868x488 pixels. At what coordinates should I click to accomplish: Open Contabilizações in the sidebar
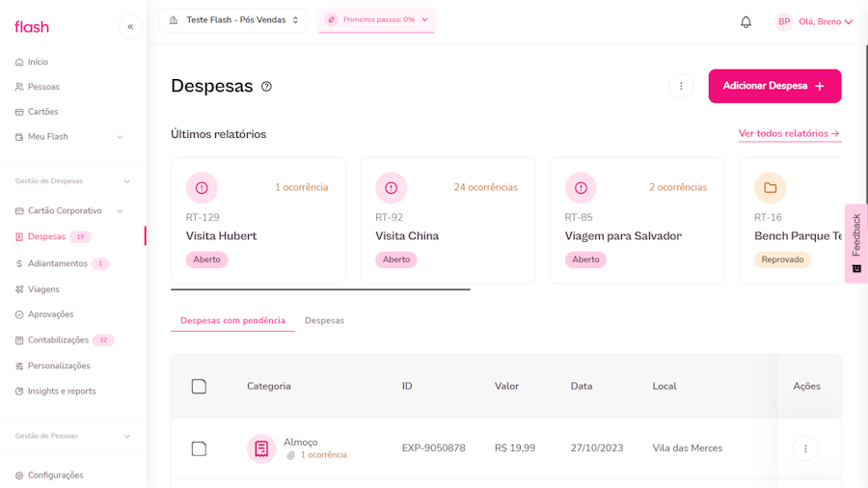tap(58, 340)
